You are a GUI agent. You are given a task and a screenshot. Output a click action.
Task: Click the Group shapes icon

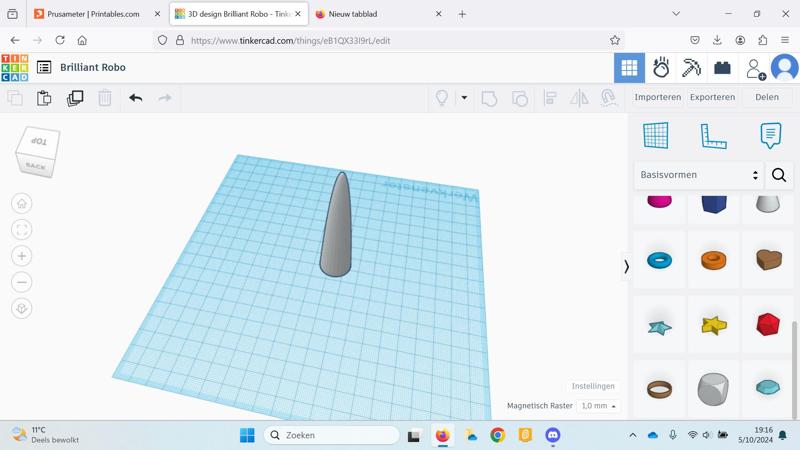tap(489, 98)
